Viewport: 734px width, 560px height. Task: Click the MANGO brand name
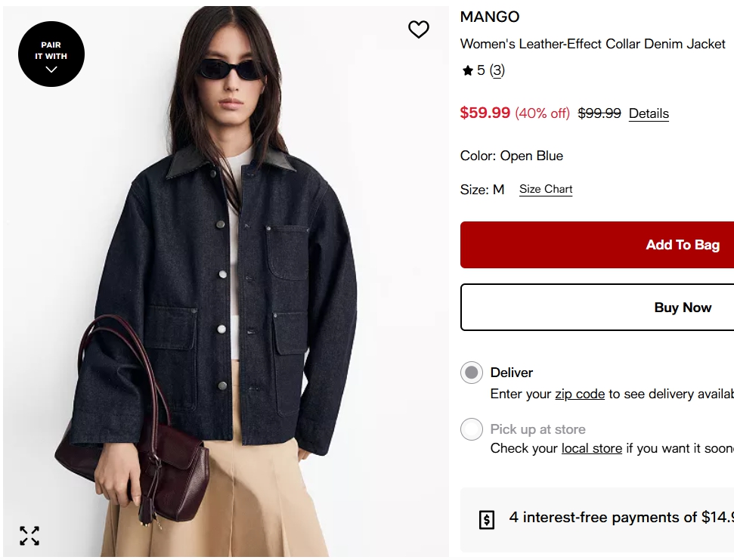pyautogui.click(x=490, y=17)
